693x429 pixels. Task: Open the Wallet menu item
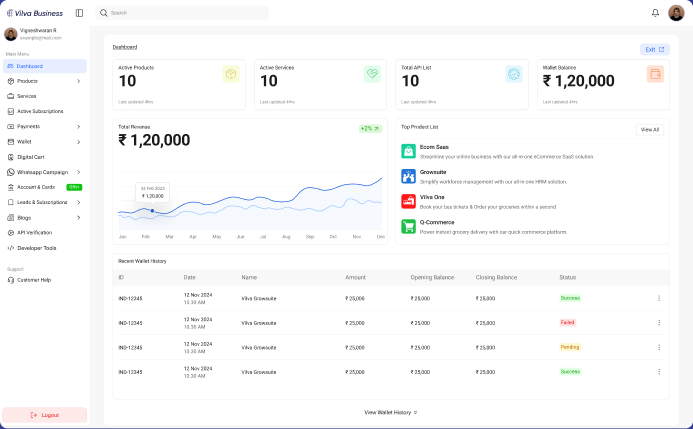click(x=24, y=142)
